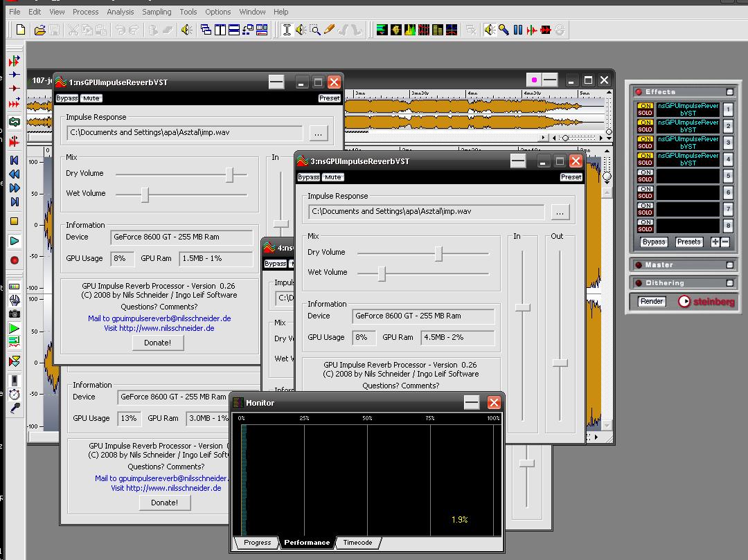748x560 pixels.
Task: Open effect slot 5 empty plugin selector
Action: pos(688,176)
